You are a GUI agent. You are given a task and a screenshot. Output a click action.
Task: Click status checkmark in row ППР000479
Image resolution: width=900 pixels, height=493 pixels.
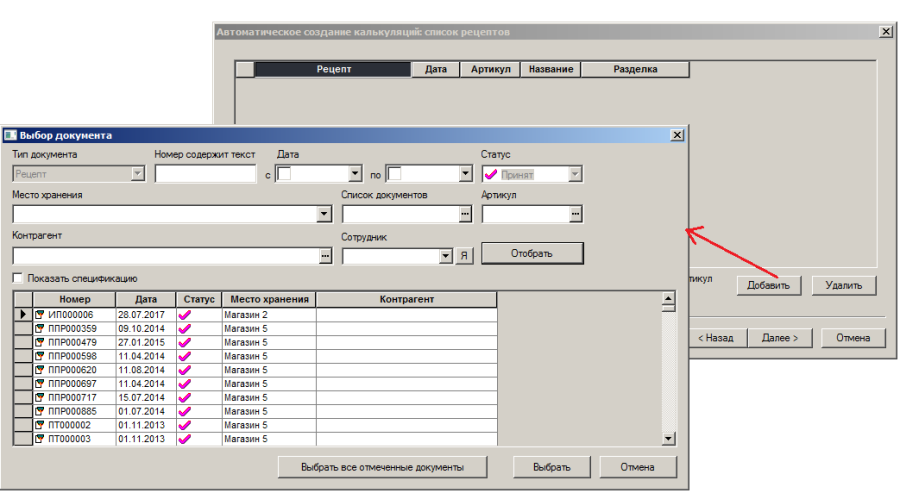pos(185,342)
